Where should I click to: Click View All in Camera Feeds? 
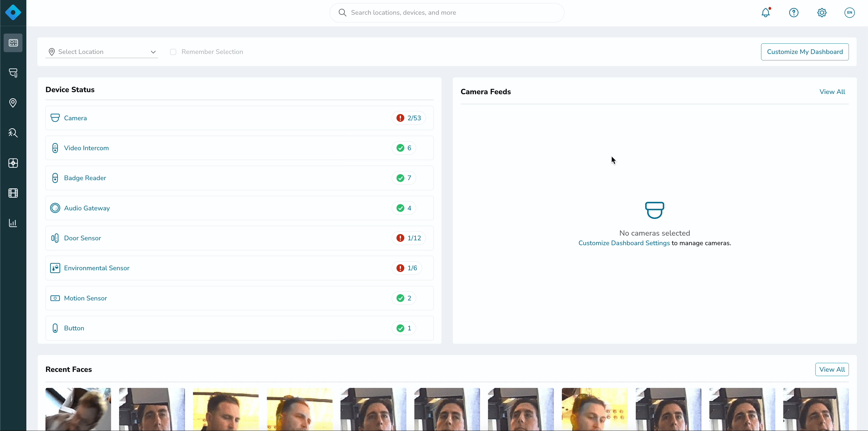[832, 92]
